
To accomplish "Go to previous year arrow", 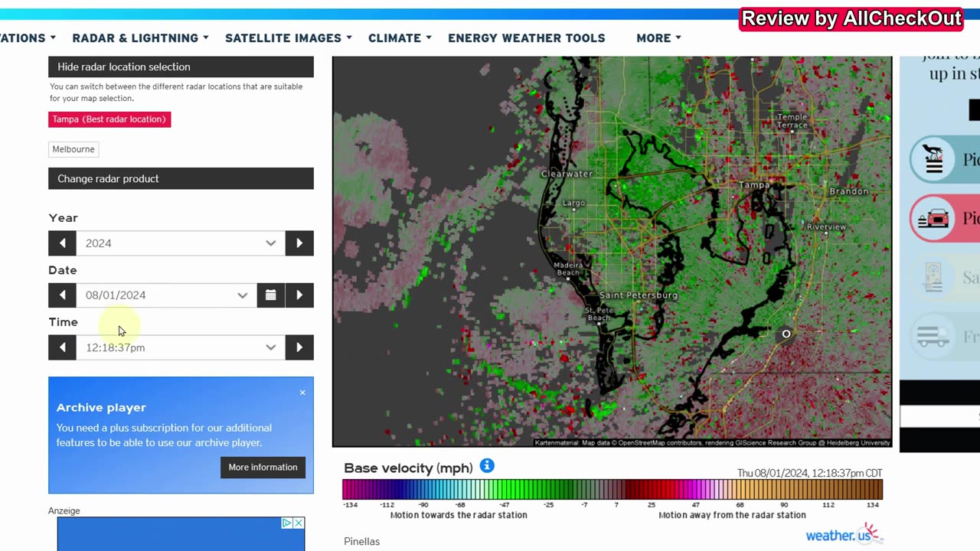I will pos(62,243).
